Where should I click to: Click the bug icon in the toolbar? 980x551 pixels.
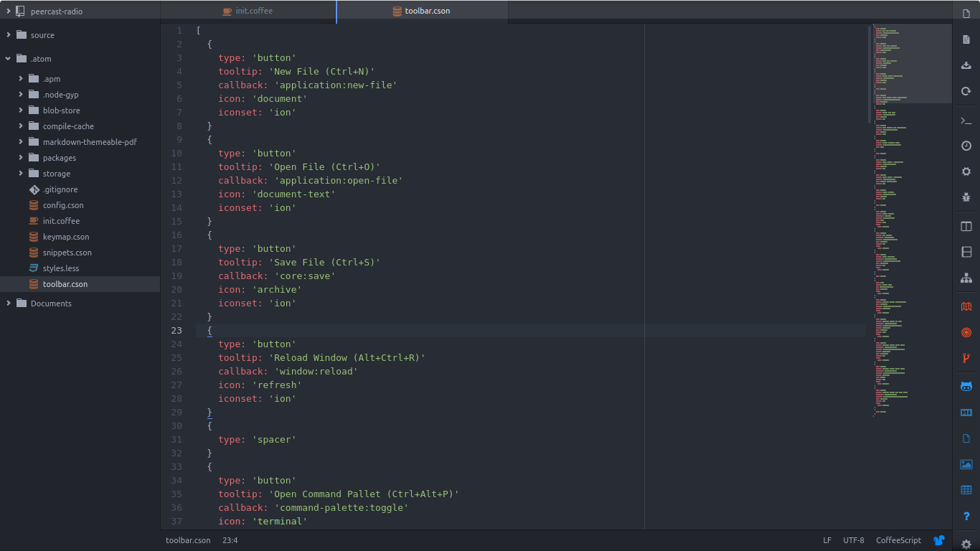tap(966, 197)
